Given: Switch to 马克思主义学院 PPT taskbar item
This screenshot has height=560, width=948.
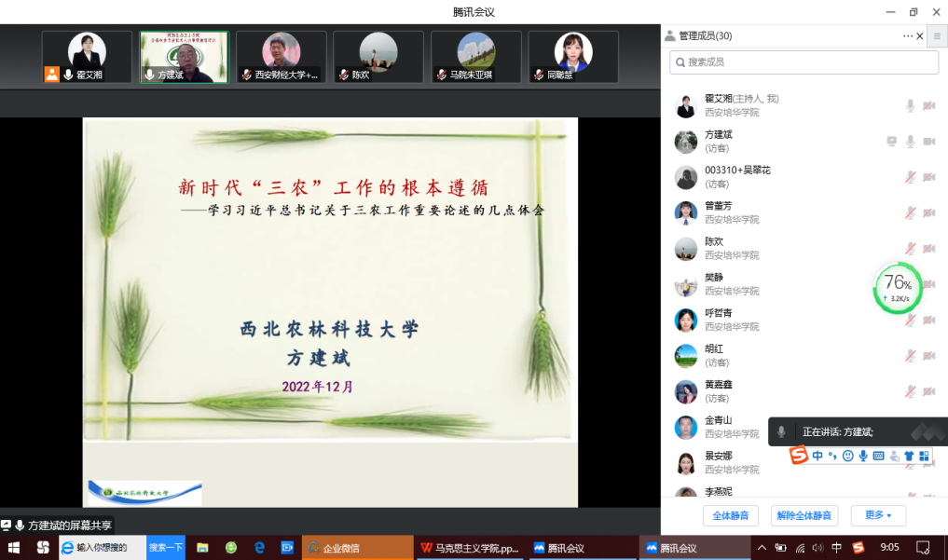Looking at the screenshot, I should pos(470,548).
